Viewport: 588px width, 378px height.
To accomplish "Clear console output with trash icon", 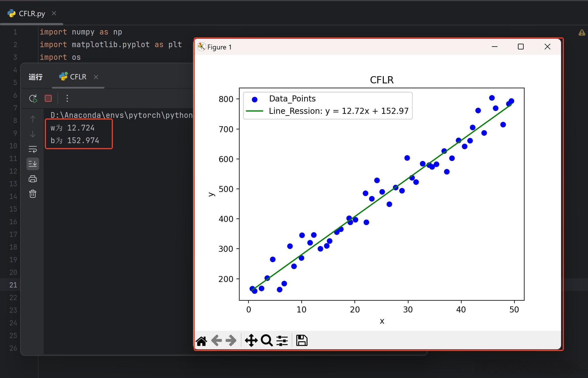I will [x=33, y=194].
